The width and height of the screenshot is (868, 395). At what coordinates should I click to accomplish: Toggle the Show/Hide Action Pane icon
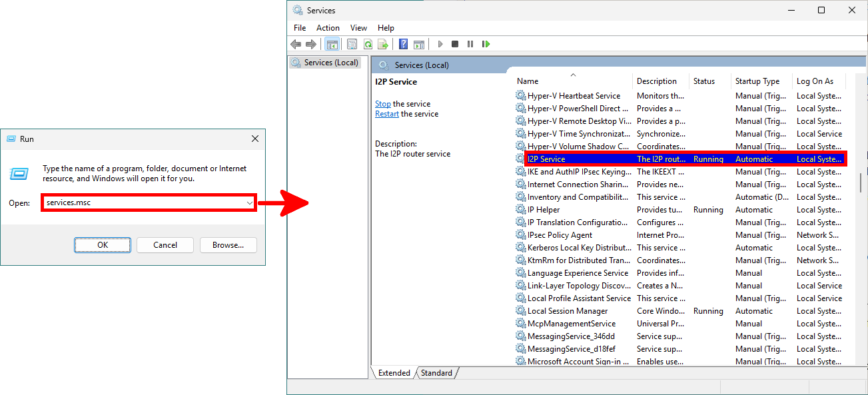click(x=419, y=43)
